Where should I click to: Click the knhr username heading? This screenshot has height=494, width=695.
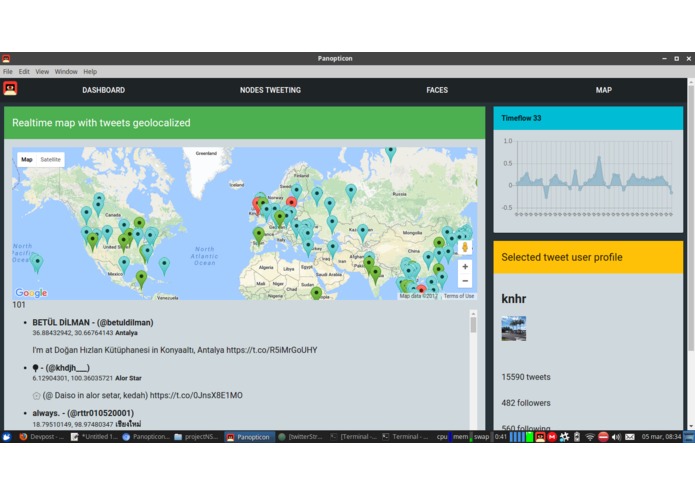514,299
